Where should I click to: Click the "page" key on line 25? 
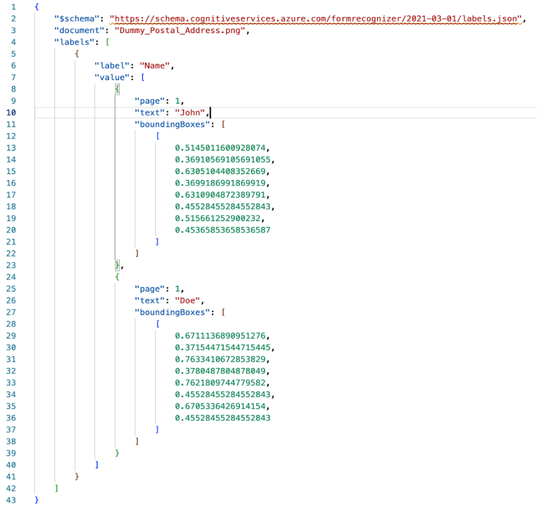click(x=150, y=289)
